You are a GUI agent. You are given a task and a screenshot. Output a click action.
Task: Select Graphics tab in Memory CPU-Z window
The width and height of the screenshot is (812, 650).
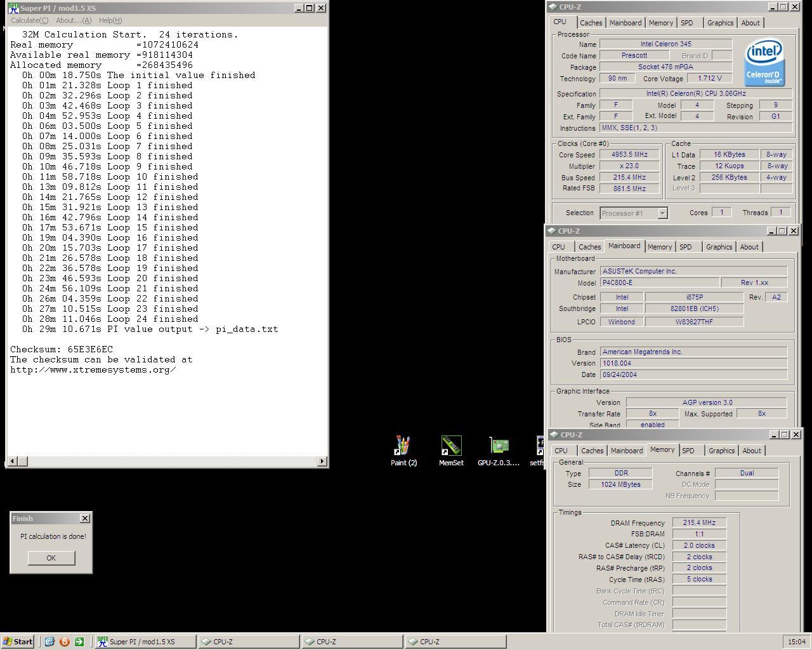tap(721, 451)
